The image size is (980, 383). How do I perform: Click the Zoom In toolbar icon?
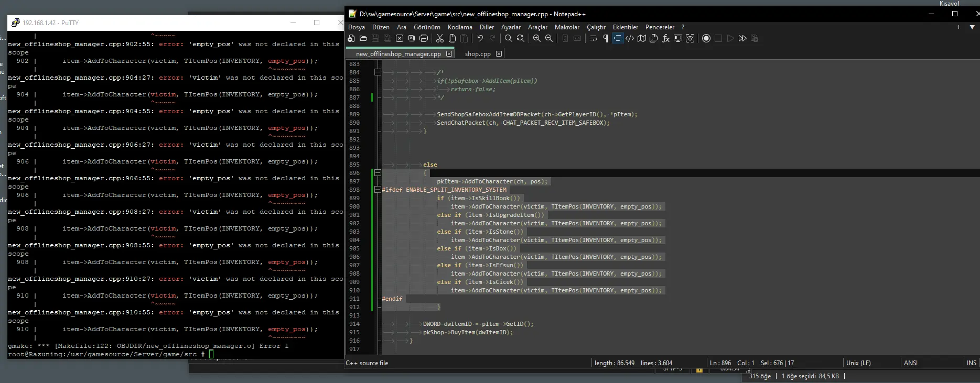pyautogui.click(x=536, y=38)
